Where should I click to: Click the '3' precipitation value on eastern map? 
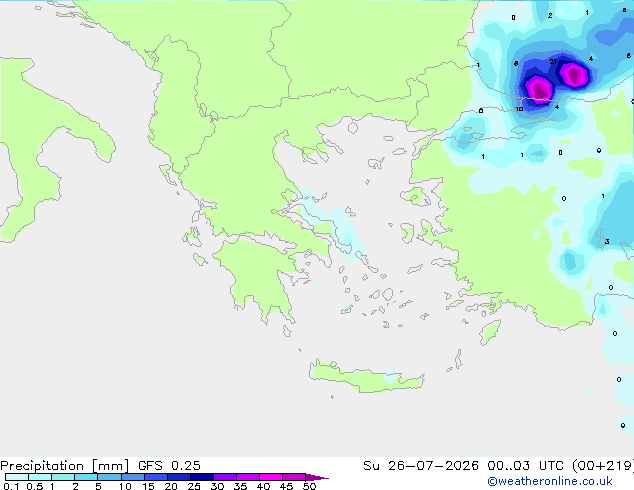607,242
